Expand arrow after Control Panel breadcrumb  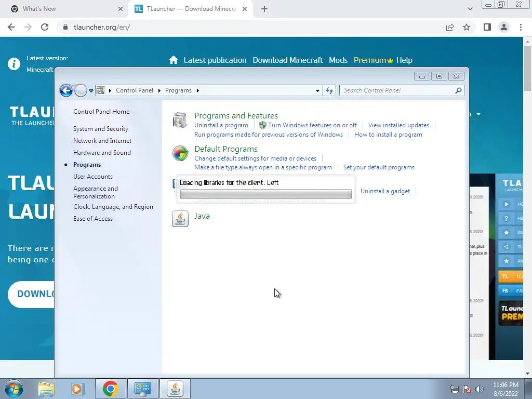[159, 90]
